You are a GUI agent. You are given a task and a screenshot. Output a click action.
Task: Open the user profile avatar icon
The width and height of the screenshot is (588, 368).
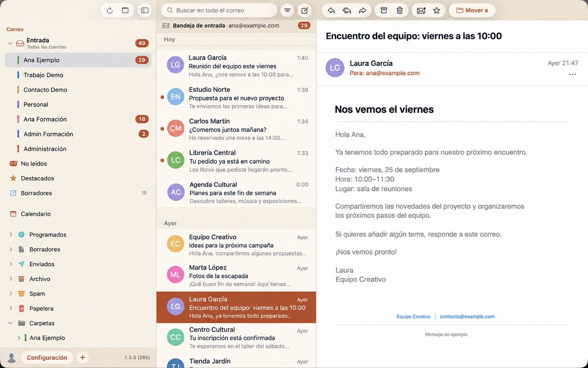[12, 358]
